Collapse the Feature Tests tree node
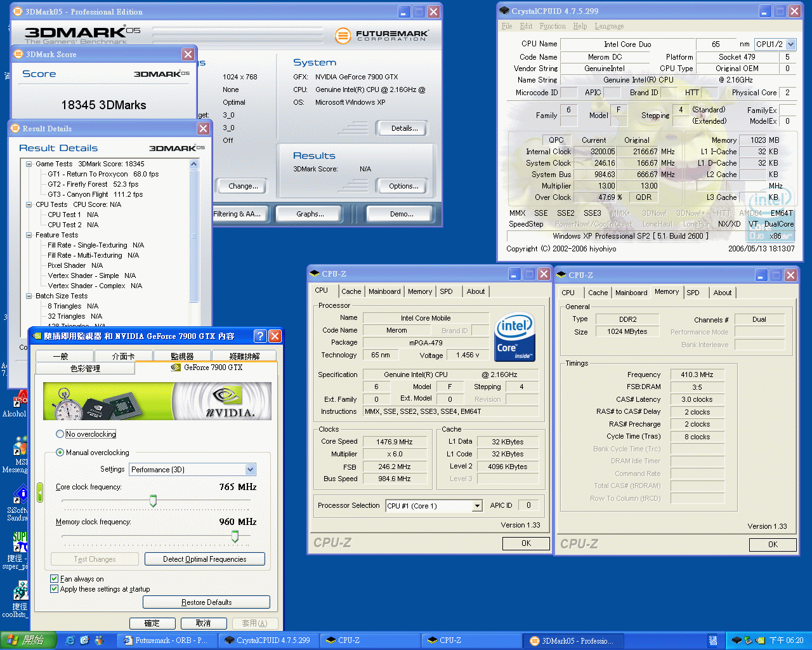The image size is (812, 650). click(29, 235)
